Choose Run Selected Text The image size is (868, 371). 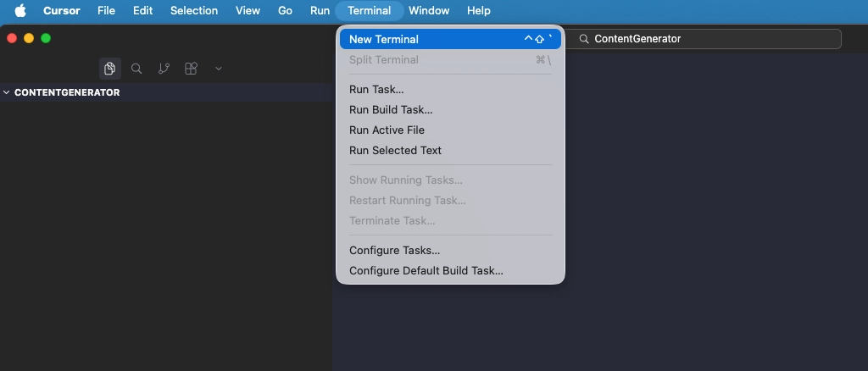(395, 150)
